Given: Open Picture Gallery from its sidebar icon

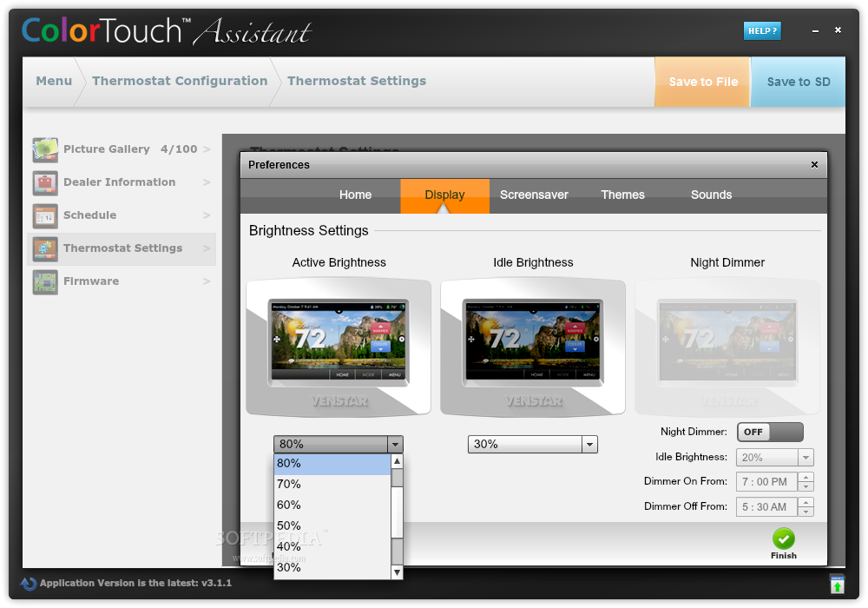Looking at the screenshot, I should click(45, 149).
